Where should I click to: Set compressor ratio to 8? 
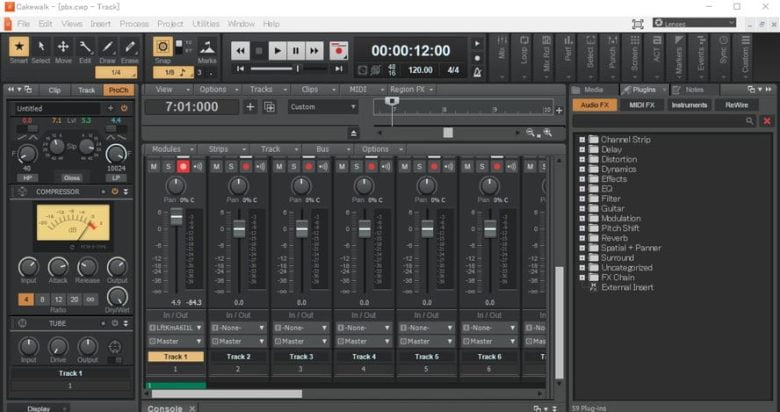click(x=42, y=300)
